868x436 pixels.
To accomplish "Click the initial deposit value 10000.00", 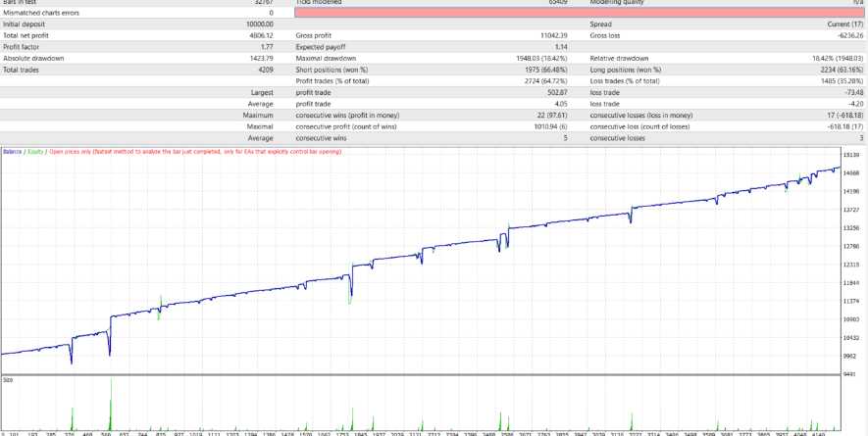I will click(x=260, y=24).
